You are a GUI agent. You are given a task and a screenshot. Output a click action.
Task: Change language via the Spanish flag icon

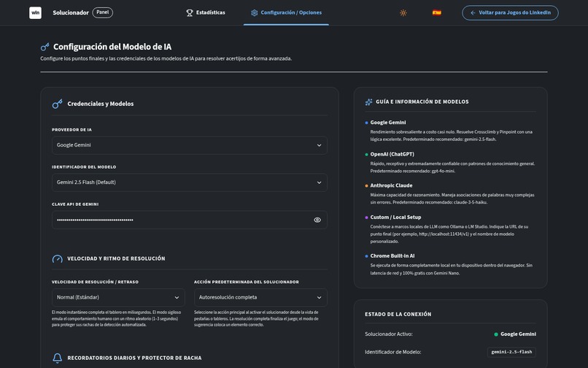(x=436, y=12)
